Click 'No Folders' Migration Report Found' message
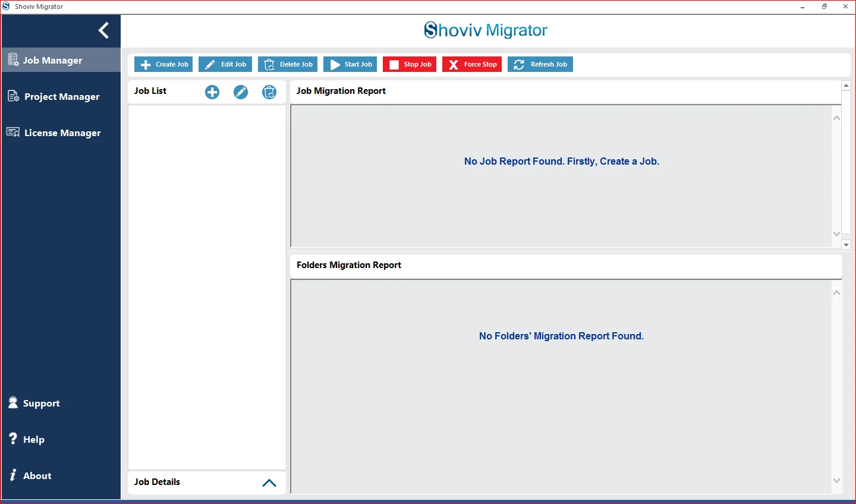 point(562,336)
